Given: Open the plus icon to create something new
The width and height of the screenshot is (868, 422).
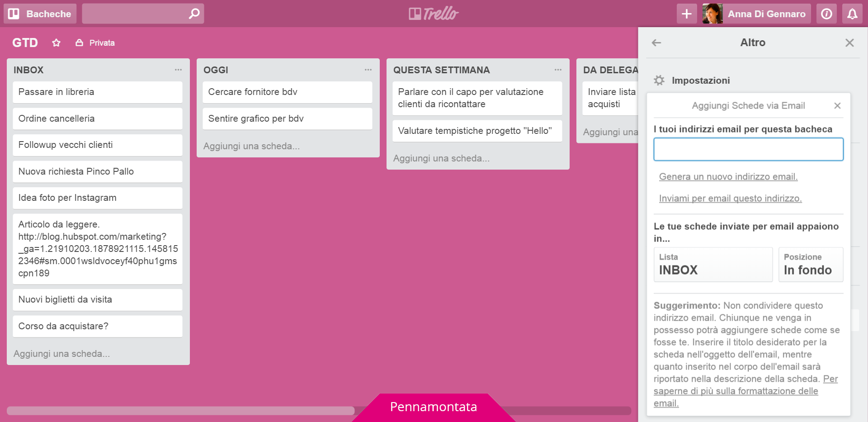Looking at the screenshot, I should tap(686, 14).
